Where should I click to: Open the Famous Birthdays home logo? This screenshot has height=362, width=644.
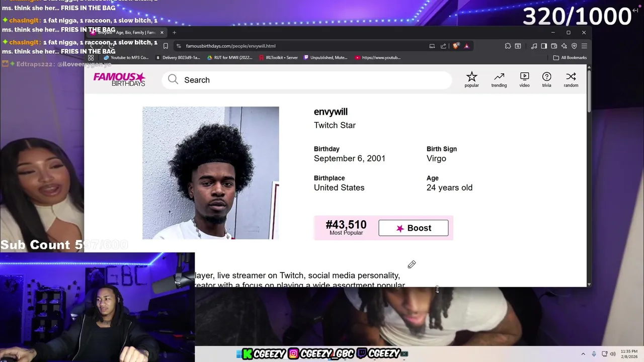tap(119, 79)
